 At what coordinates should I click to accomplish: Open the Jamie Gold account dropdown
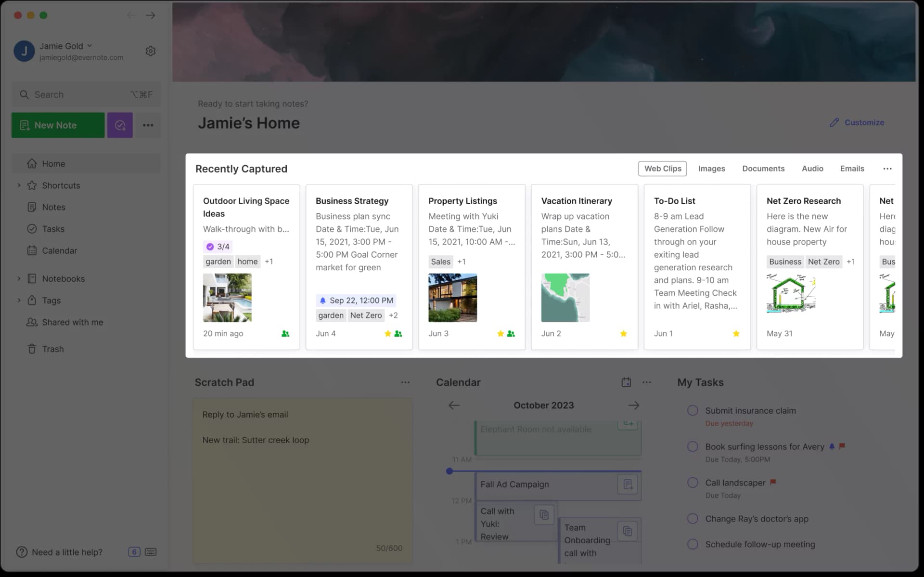click(x=90, y=46)
